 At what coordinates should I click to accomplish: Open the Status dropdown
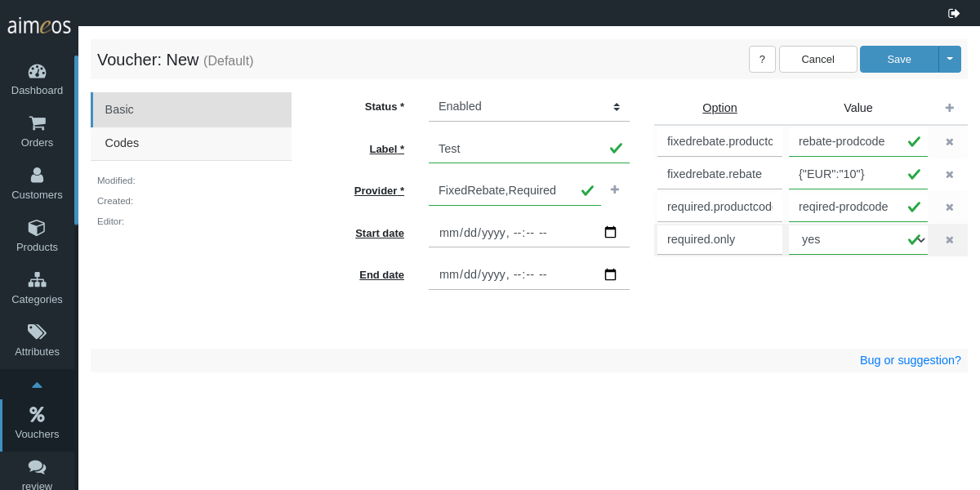[x=529, y=106]
